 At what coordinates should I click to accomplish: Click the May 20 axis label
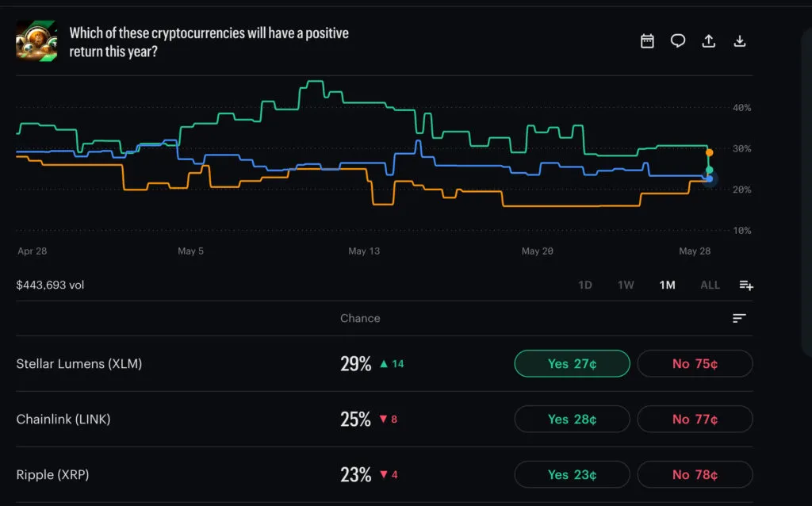(537, 251)
